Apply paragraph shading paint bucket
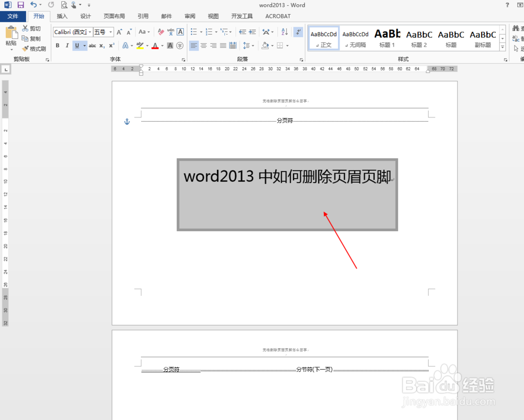 (x=265, y=46)
